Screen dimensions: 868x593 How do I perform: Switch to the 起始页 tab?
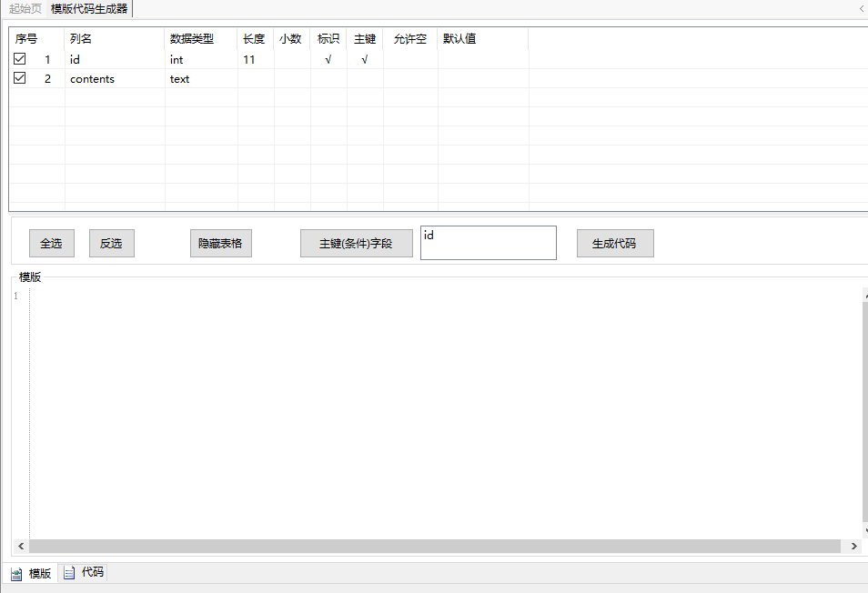pyautogui.click(x=25, y=9)
